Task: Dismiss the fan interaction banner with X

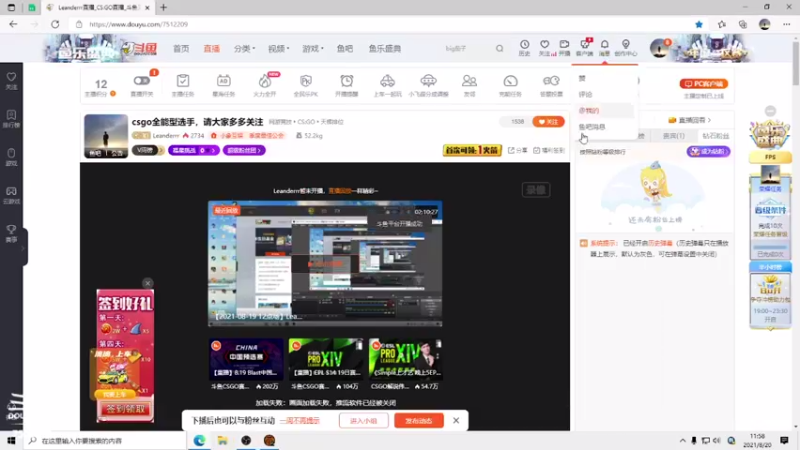Action: [456, 420]
